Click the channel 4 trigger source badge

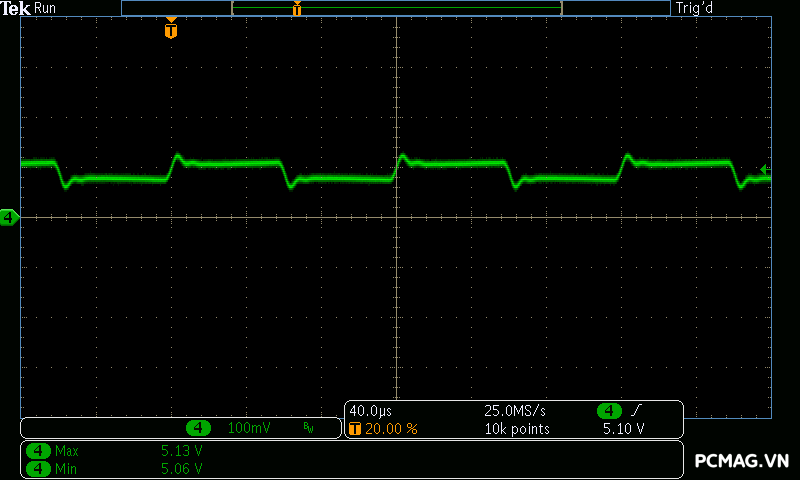point(609,411)
